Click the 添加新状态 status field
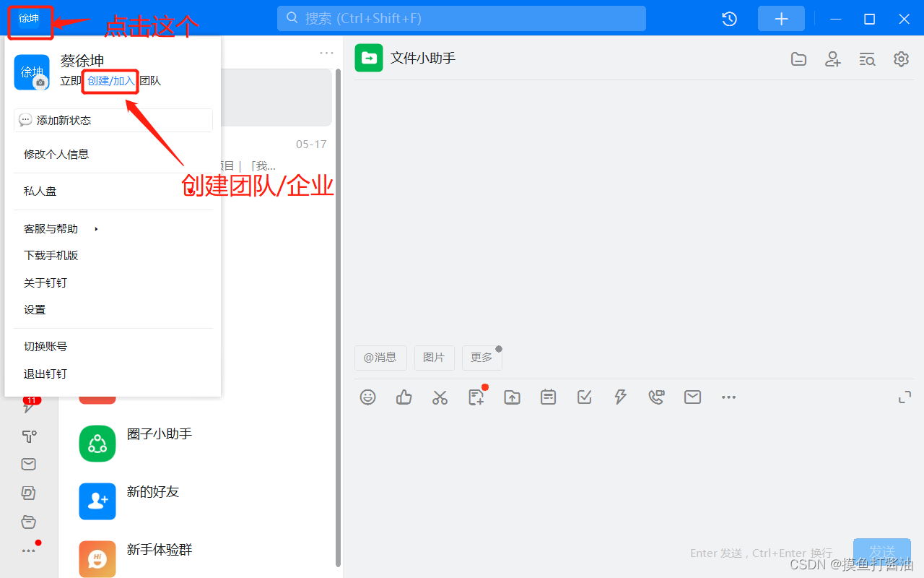 pyautogui.click(x=113, y=121)
